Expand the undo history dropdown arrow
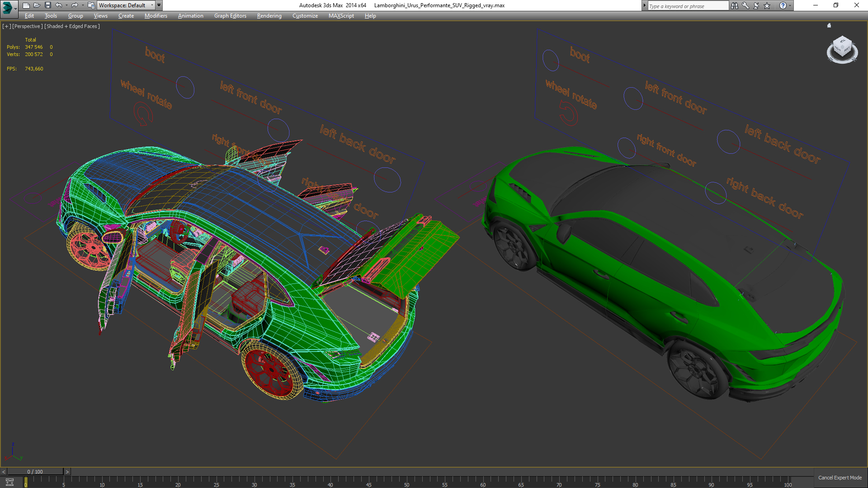Viewport: 868px width, 488px height. point(66,5)
